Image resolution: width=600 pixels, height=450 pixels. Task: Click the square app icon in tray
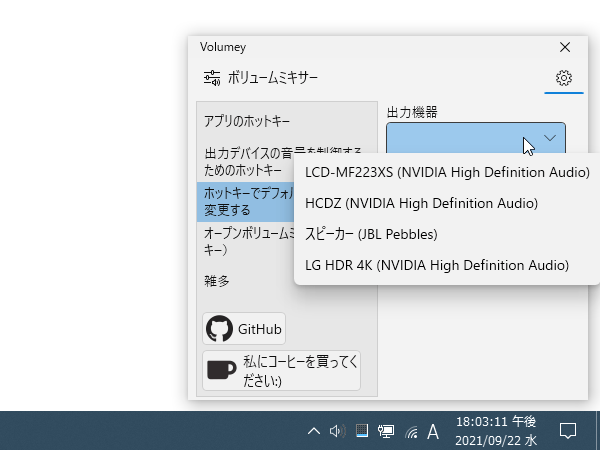[362, 431]
